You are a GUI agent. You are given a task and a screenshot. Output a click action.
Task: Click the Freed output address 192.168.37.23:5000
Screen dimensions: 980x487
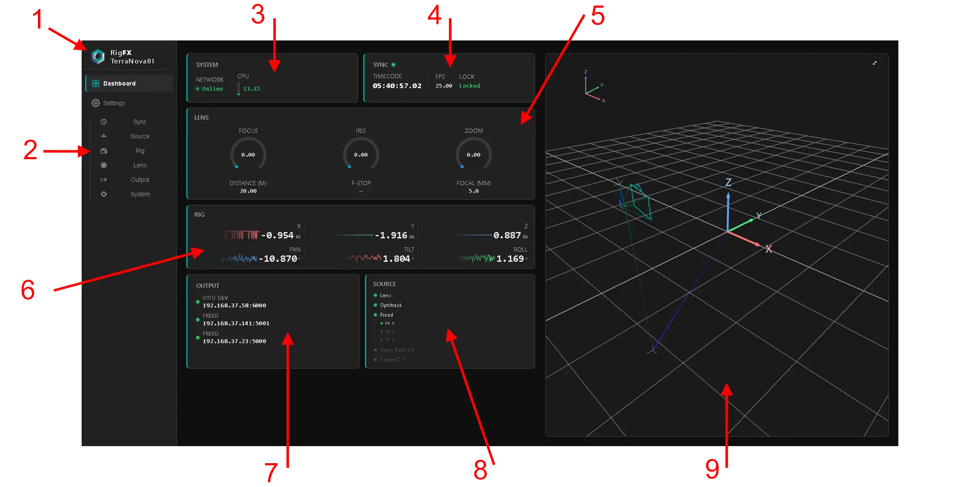[x=234, y=341]
